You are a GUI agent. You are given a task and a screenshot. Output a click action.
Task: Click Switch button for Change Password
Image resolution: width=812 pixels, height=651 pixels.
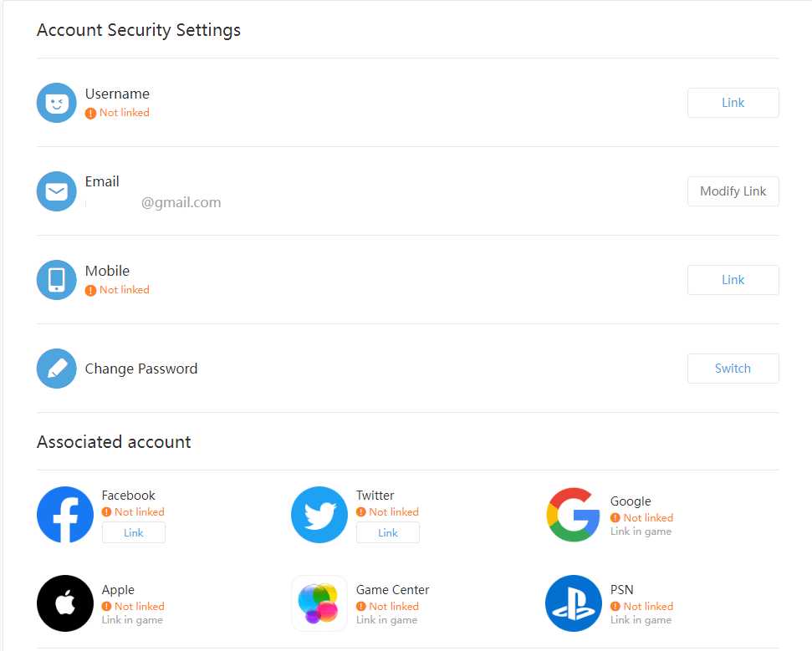pos(733,368)
